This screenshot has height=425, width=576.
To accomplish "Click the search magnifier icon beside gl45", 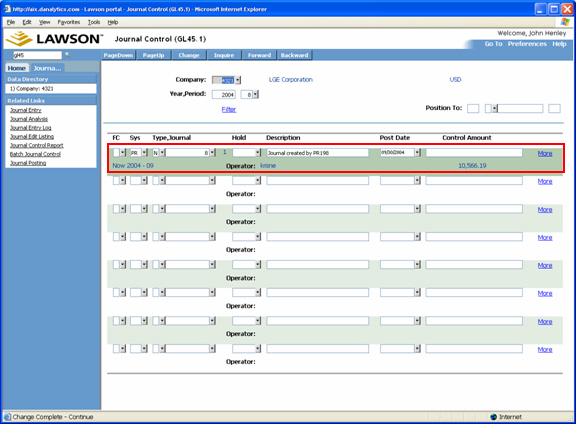I will point(68,55).
